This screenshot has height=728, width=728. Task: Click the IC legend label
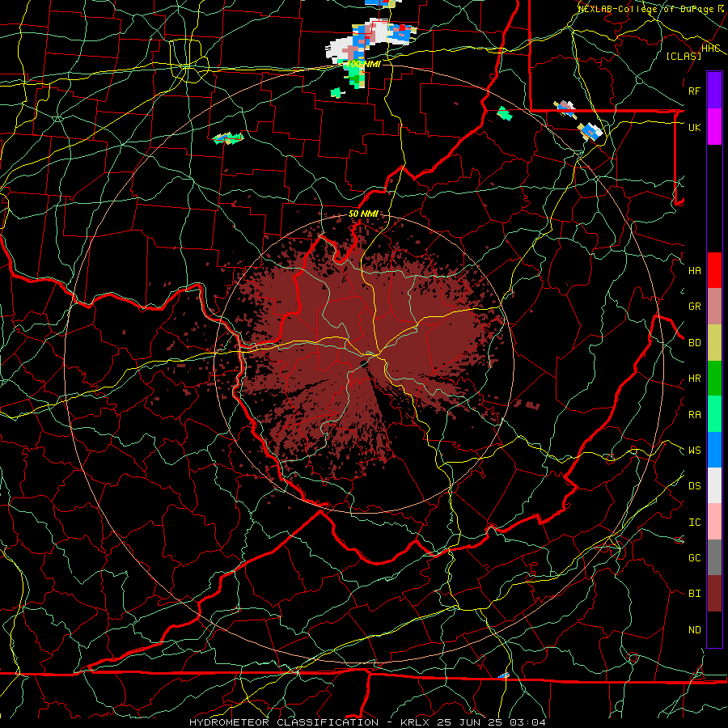[695, 523]
